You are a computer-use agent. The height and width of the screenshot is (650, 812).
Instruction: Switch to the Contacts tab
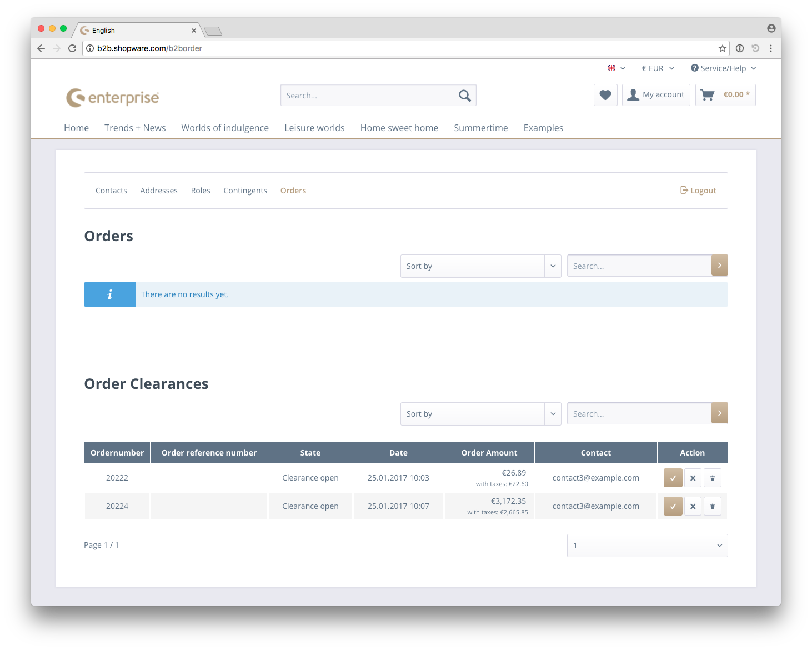[x=111, y=191]
